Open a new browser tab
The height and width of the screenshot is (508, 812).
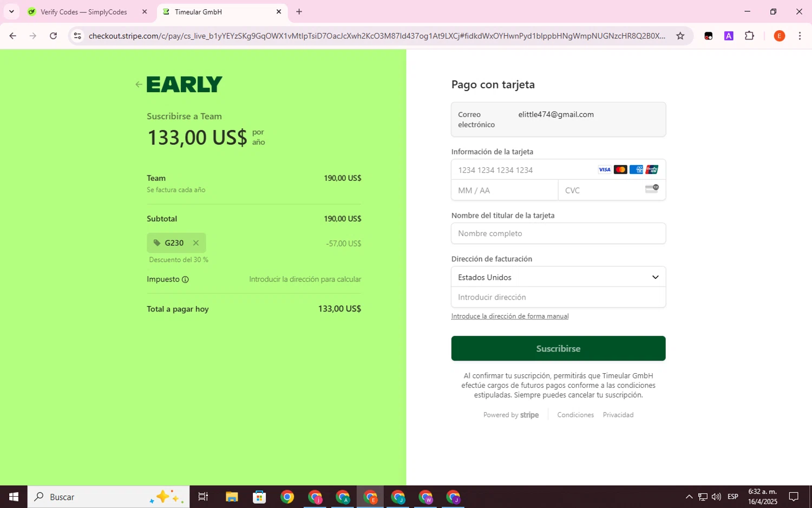coord(299,12)
